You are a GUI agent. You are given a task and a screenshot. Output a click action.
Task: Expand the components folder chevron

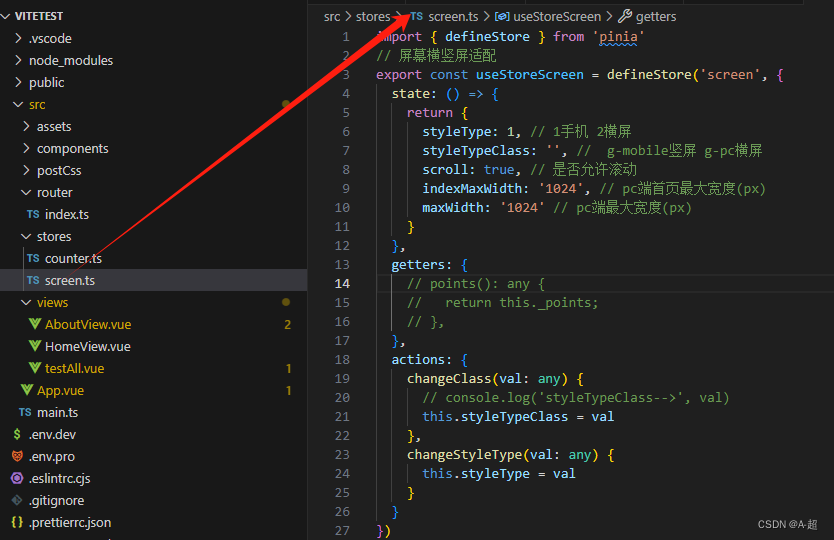click(27, 148)
